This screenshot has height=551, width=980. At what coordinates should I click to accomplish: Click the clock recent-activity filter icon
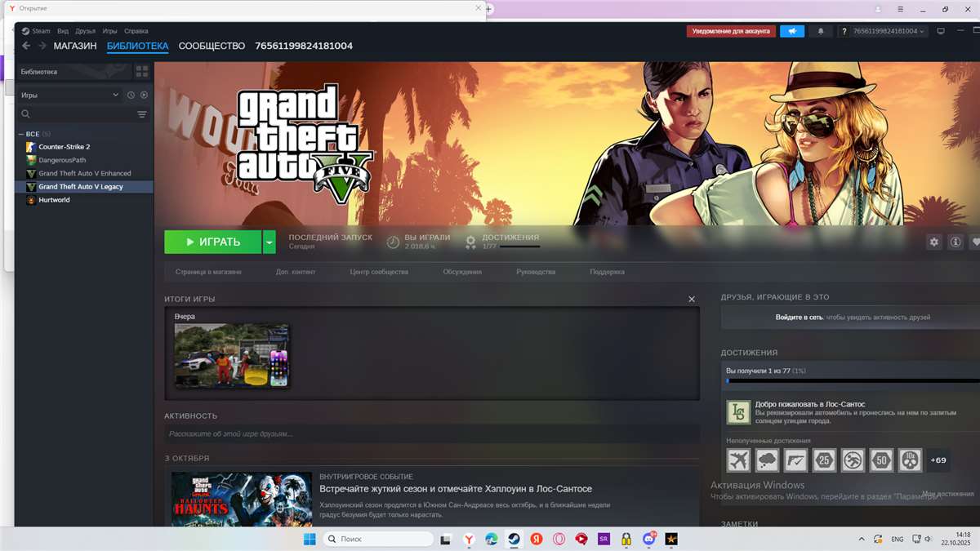pos(131,96)
